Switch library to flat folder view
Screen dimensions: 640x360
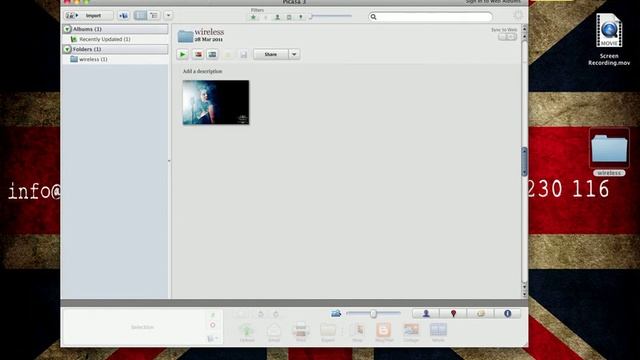click(x=140, y=16)
